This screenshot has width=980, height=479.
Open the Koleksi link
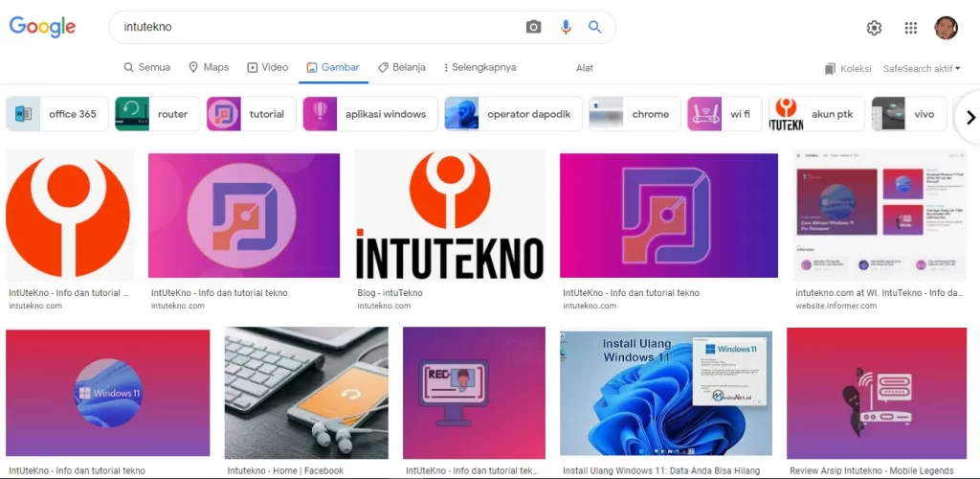click(856, 69)
